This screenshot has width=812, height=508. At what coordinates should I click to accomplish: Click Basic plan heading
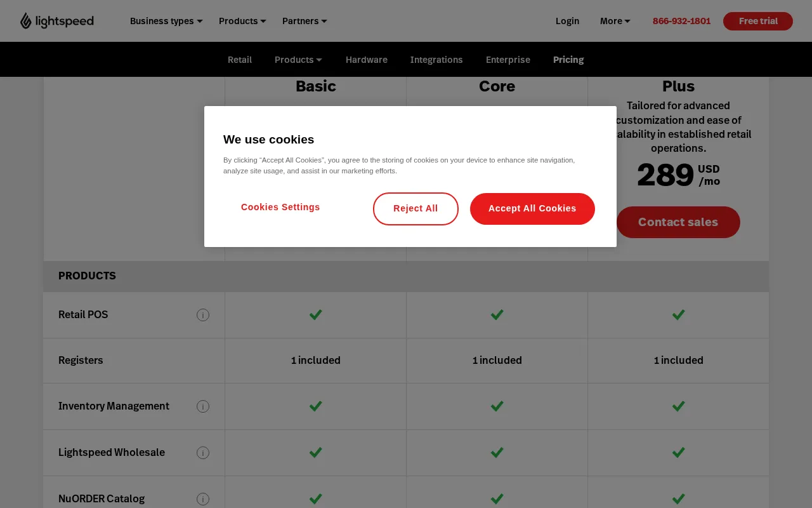click(x=316, y=86)
